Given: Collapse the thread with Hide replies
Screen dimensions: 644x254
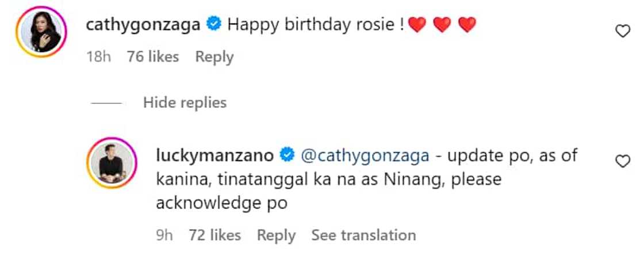Looking at the screenshot, I should pos(185,103).
